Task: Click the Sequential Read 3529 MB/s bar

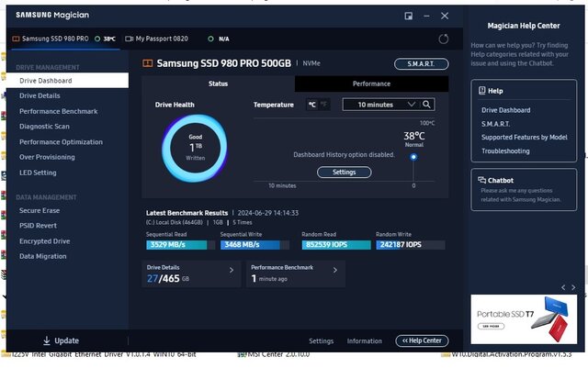Action: click(x=180, y=245)
